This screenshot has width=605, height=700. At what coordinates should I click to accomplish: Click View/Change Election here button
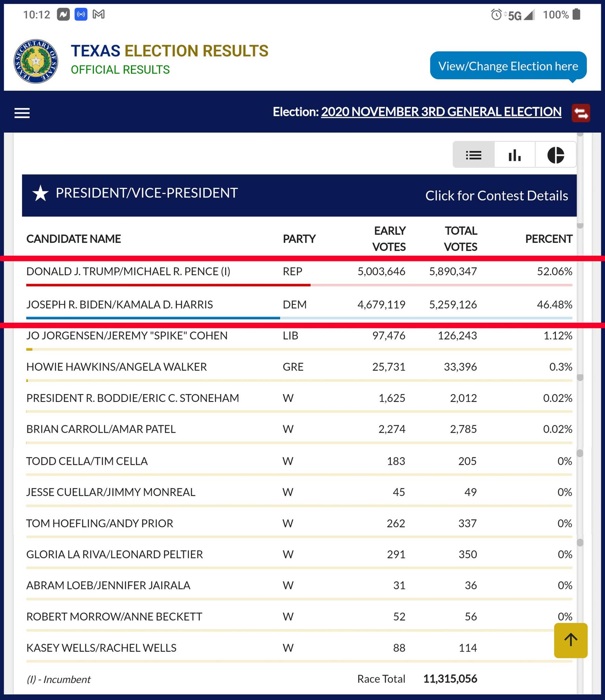[x=508, y=66]
